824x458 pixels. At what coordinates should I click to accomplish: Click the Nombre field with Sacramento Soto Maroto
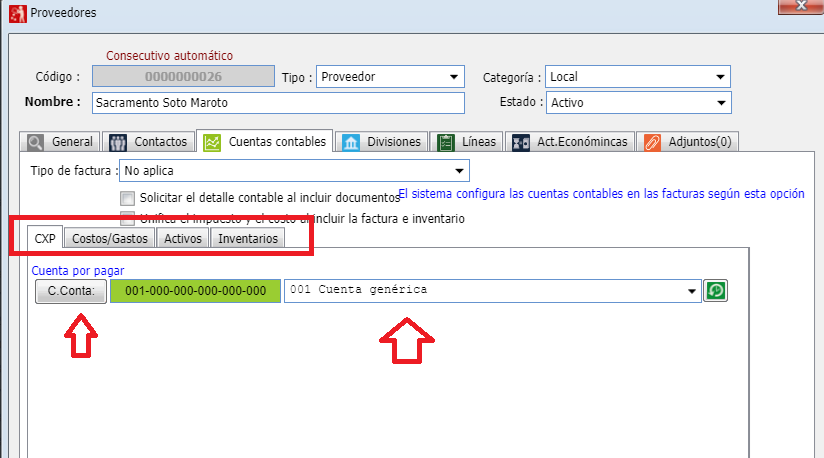point(278,102)
